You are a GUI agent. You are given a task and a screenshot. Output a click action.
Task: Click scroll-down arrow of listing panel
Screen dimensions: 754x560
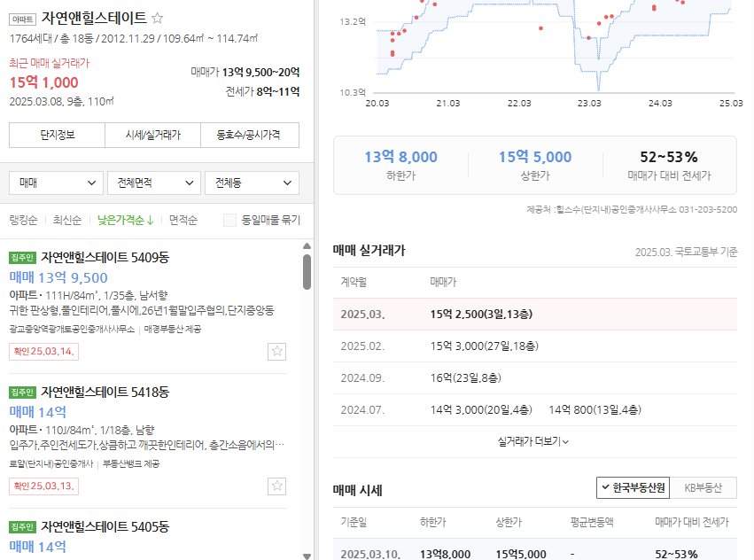click(x=307, y=556)
